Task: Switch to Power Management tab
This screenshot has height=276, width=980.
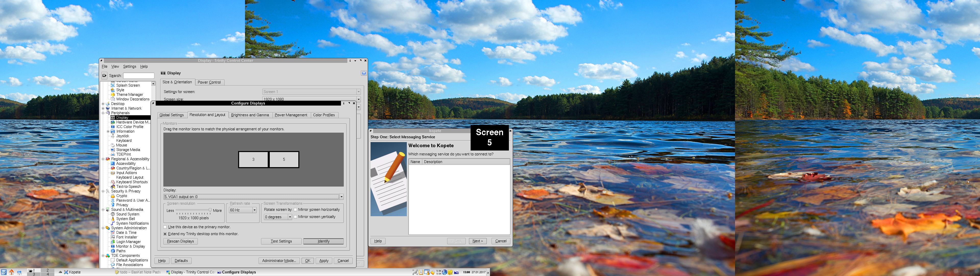Action: tap(291, 115)
